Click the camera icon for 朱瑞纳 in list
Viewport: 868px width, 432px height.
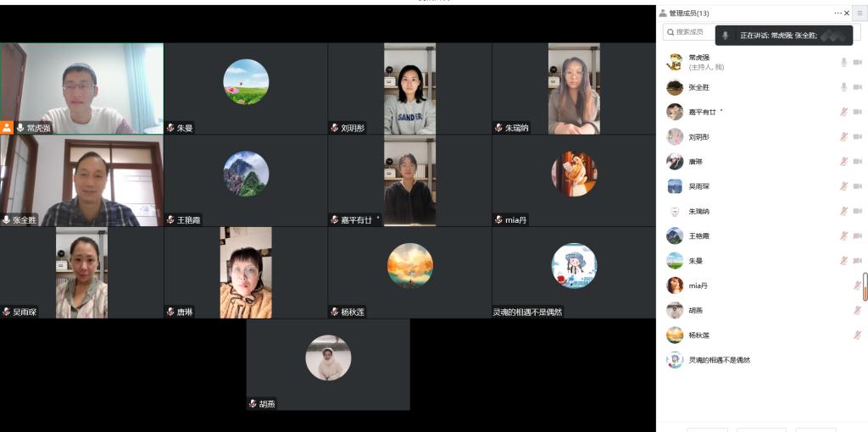coord(858,211)
